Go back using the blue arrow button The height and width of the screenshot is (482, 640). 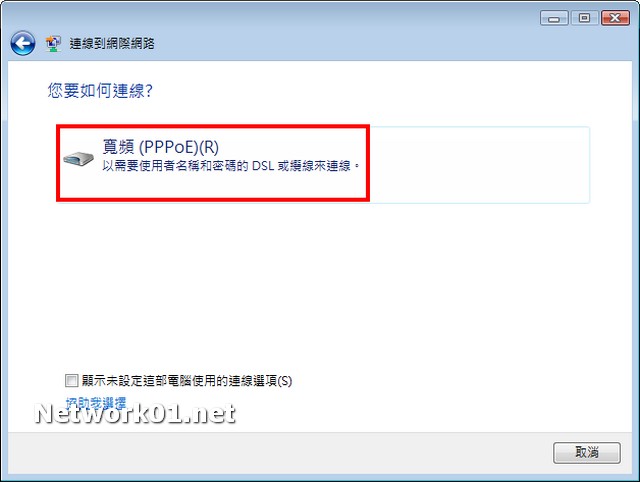point(23,43)
